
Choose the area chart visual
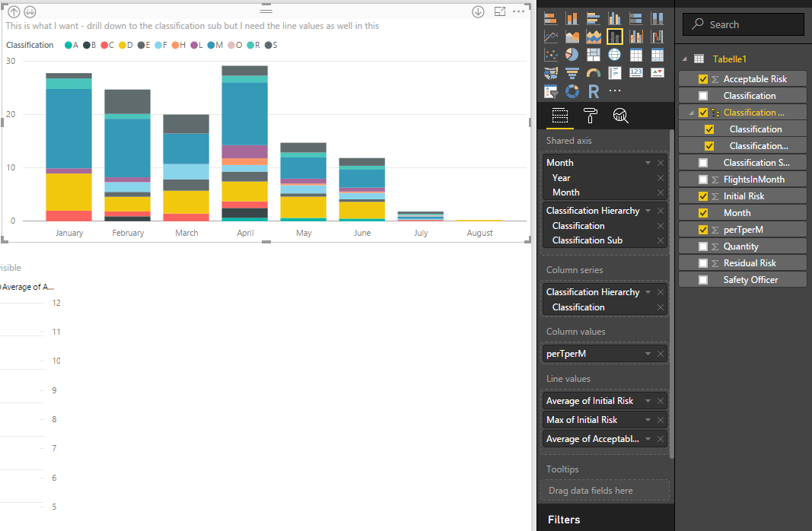pos(572,37)
